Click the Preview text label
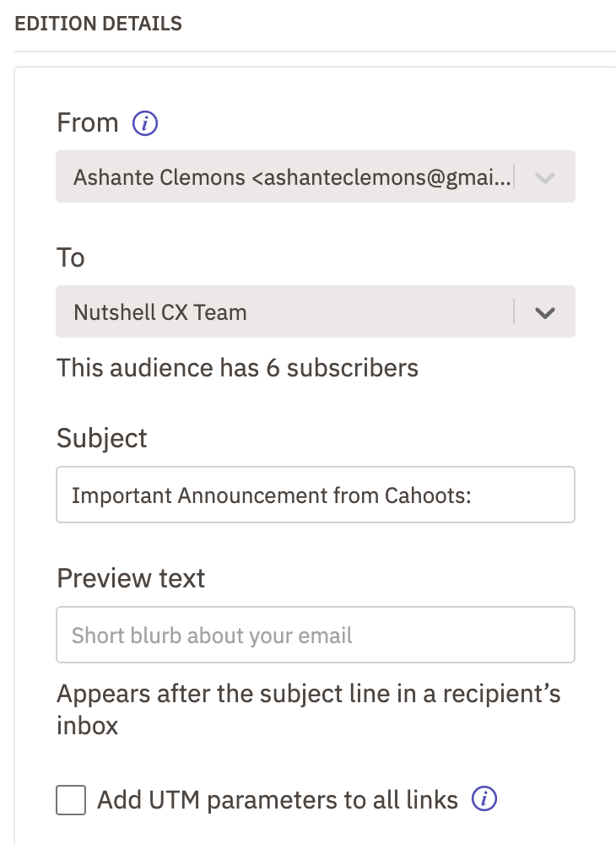The image size is (616, 844). (x=131, y=578)
